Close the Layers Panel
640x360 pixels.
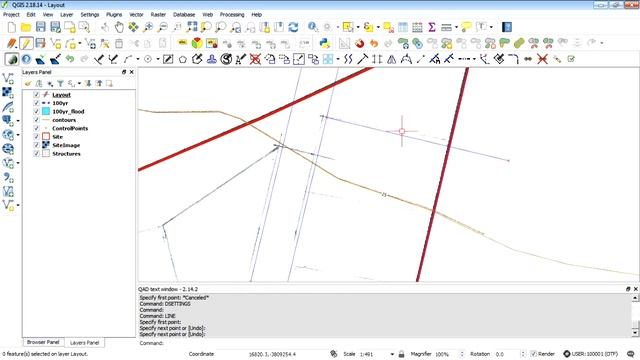point(131,72)
